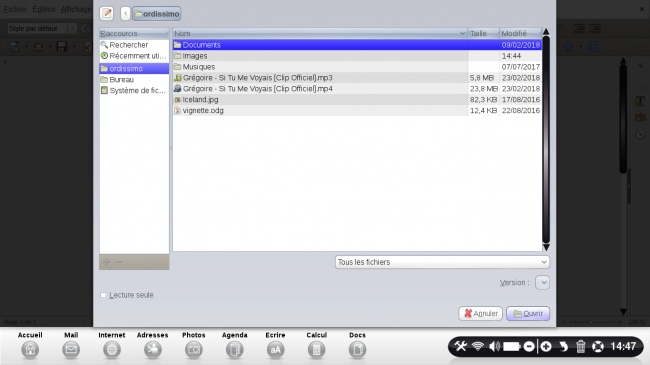This screenshot has height=365, width=650.
Task: Click the file list vertical scrollbar
Action: tap(546, 139)
